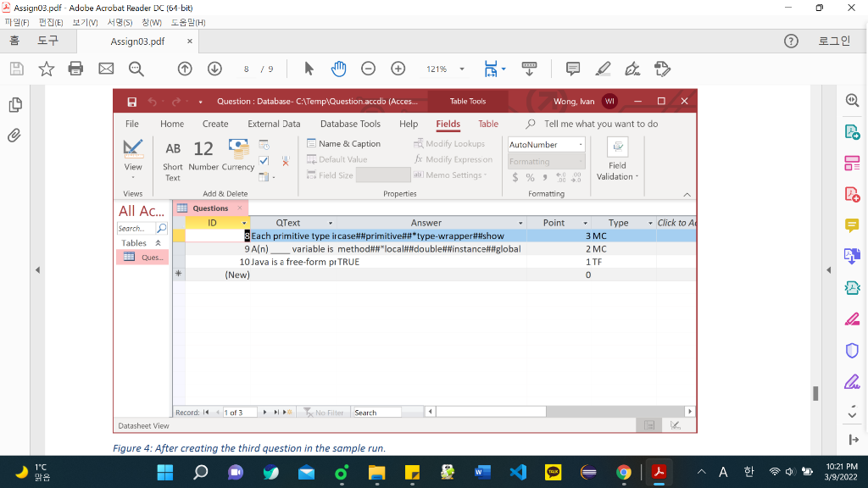The image size is (868, 488).
Task: Open the red Create PDF tool
Action: [853, 194]
